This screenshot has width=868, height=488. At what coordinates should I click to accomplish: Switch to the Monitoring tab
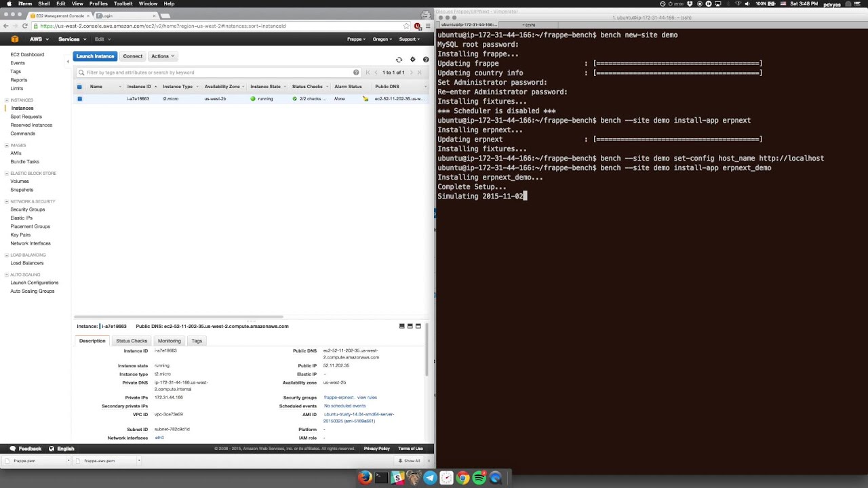[170, 341]
